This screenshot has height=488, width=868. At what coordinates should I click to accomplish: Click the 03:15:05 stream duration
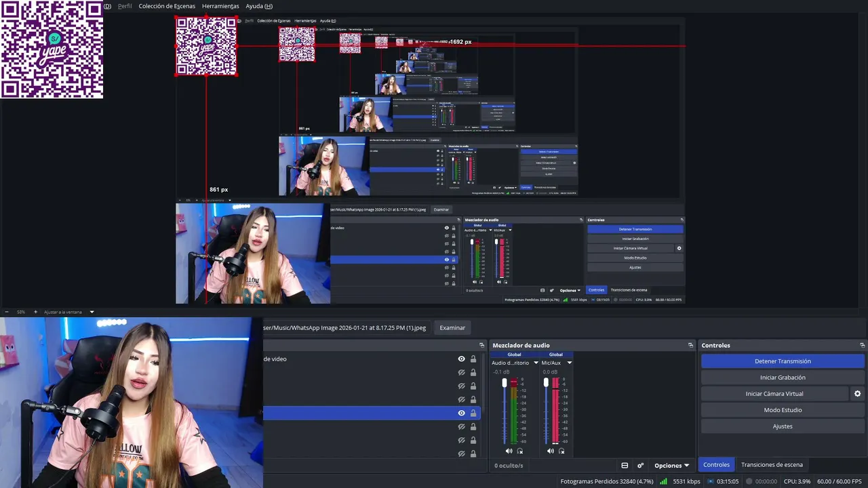click(x=728, y=481)
